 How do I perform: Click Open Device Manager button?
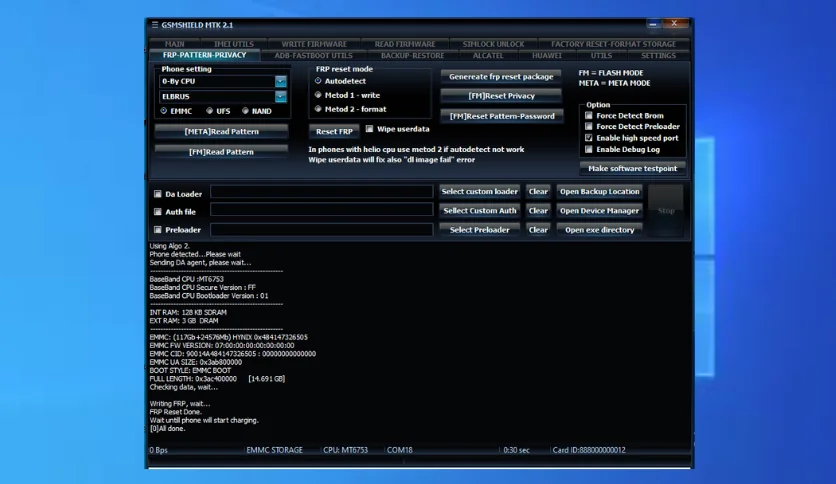tap(599, 211)
